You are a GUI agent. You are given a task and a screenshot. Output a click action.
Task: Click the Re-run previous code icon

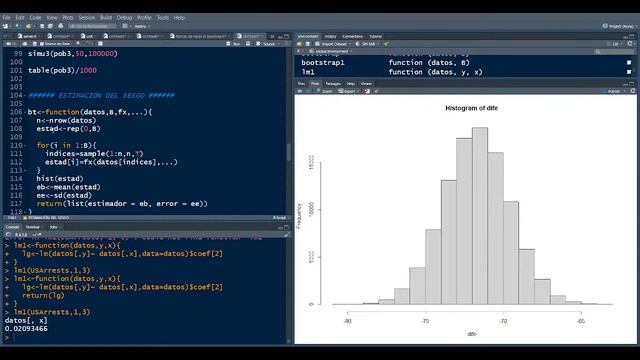point(248,44)
